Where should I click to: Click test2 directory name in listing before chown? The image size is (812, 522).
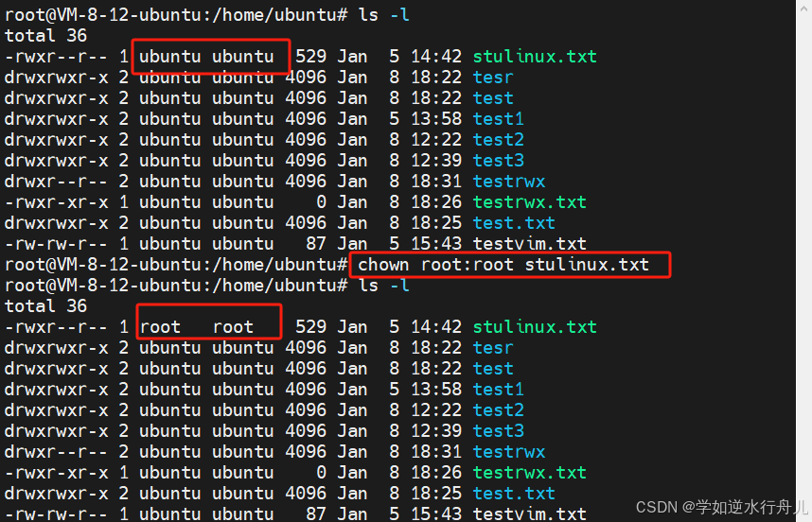498,140
